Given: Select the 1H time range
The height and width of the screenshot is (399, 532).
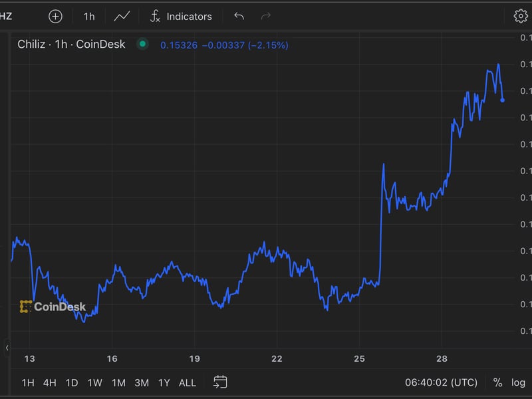Looking at the screenshot, I should click(28, 382).
